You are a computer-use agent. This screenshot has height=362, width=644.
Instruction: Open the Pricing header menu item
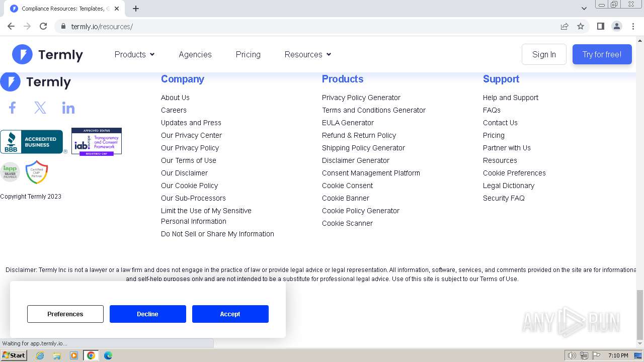(248, 54)
